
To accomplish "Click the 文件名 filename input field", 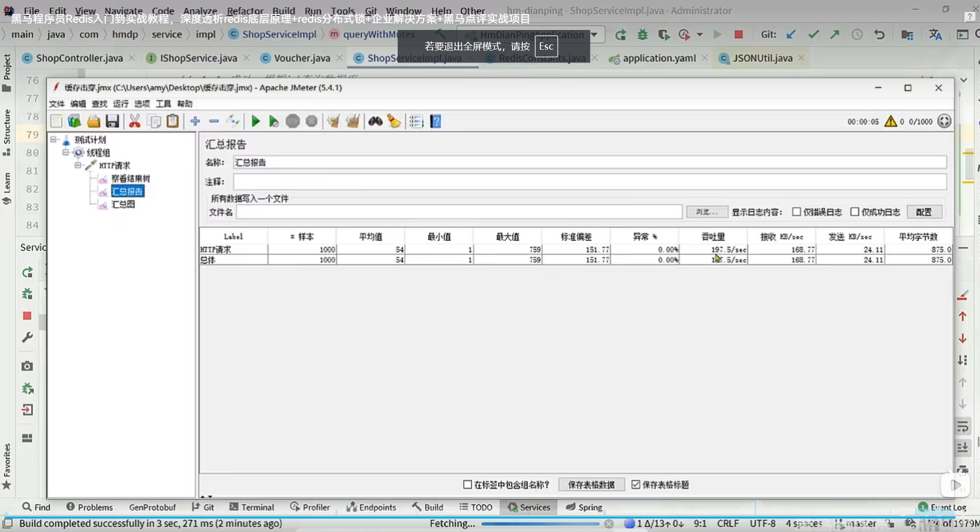I will click(459, 212).
